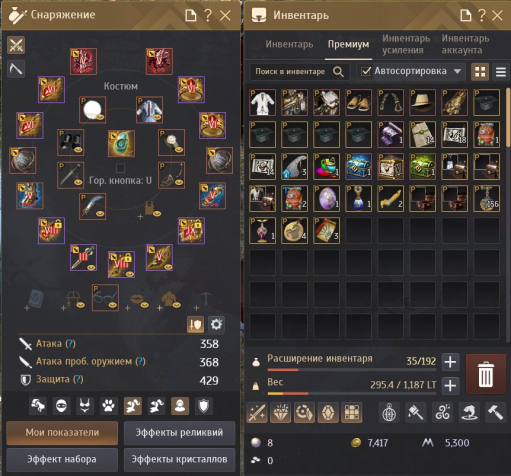Toggle the sword-and-shield stats display button
Viewport: 511px width, 476px height.
coord(195,324)
